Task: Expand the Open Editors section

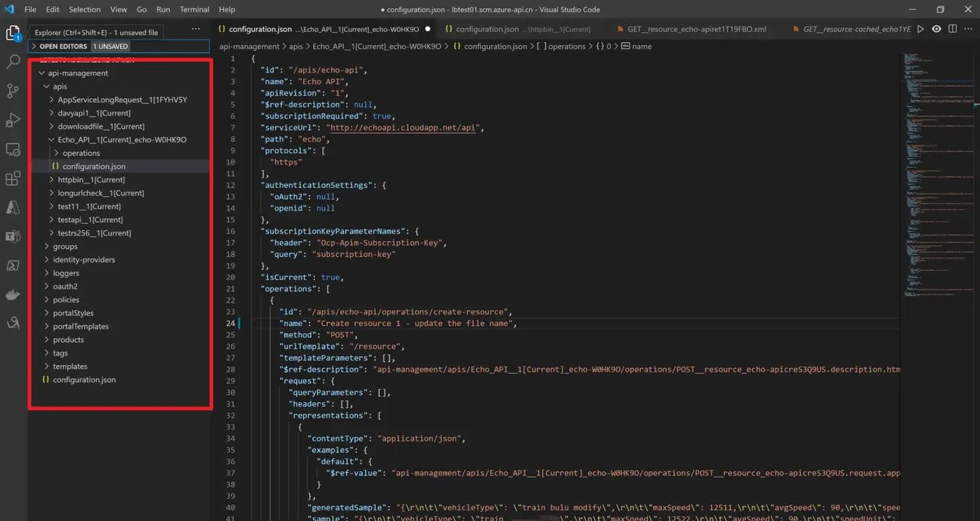Action: pyautogui.click(x=63, y=46)
